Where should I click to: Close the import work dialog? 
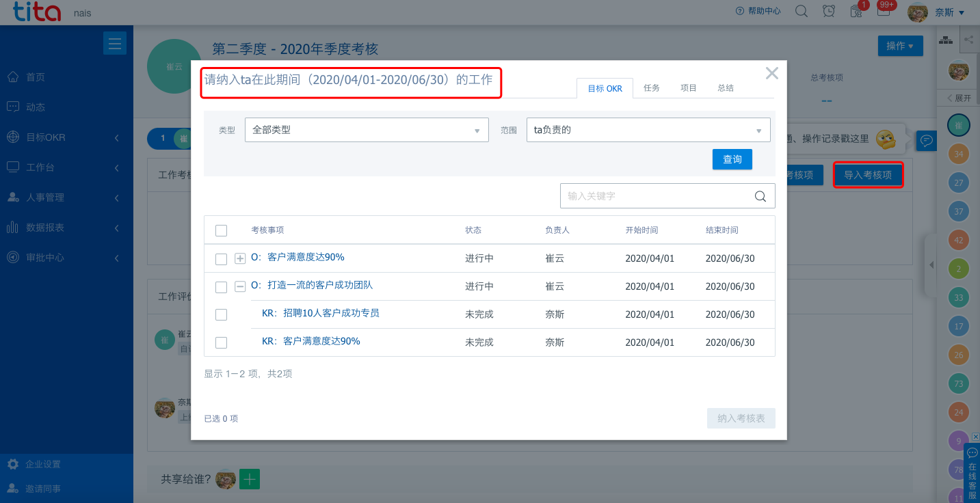click(772, 73)
